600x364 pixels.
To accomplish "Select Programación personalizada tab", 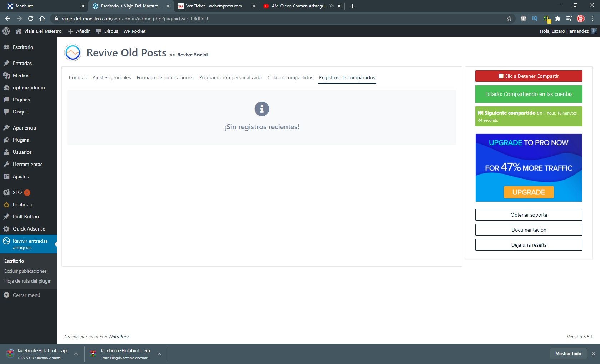I will click(230, 77).
